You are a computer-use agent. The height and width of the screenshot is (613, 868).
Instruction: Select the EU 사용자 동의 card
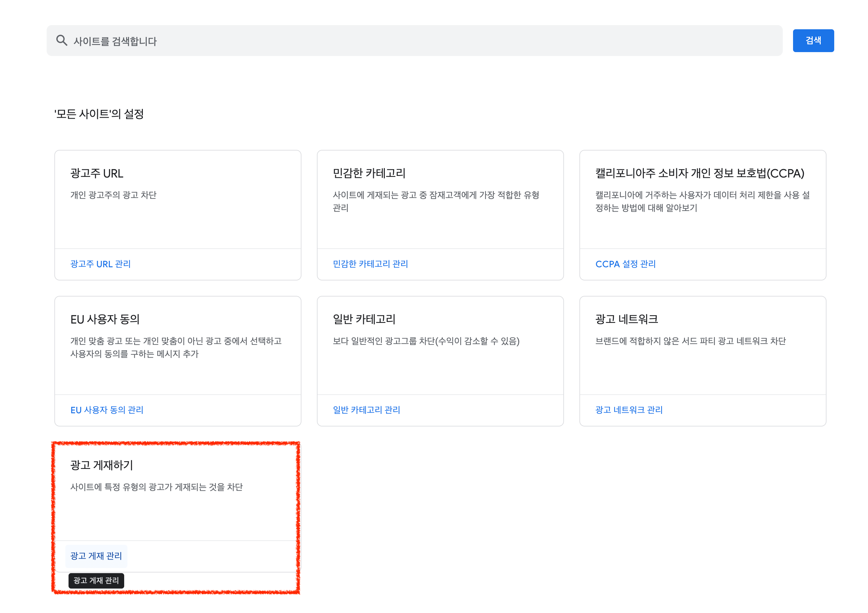click(178, 359)
